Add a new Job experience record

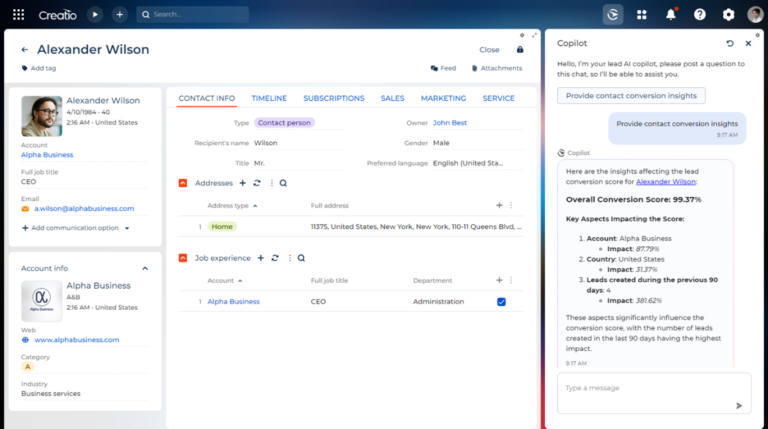[x=260, y=257]
